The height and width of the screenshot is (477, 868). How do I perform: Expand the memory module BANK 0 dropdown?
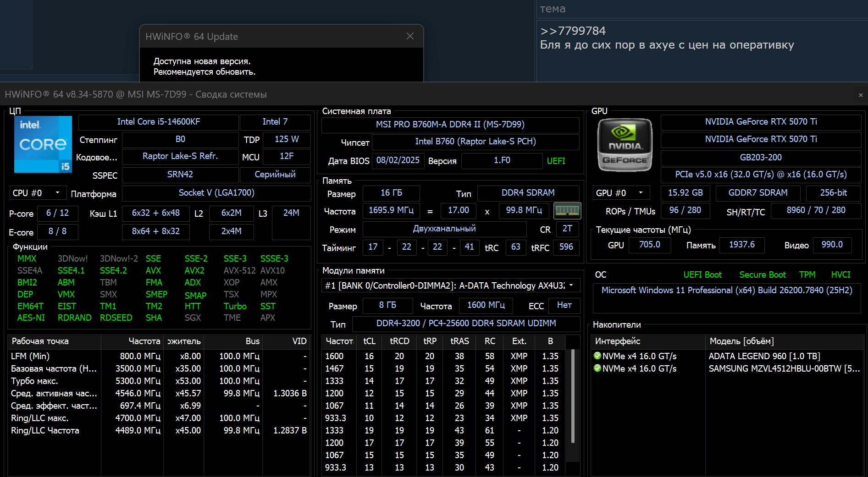[x=451, y=285]
